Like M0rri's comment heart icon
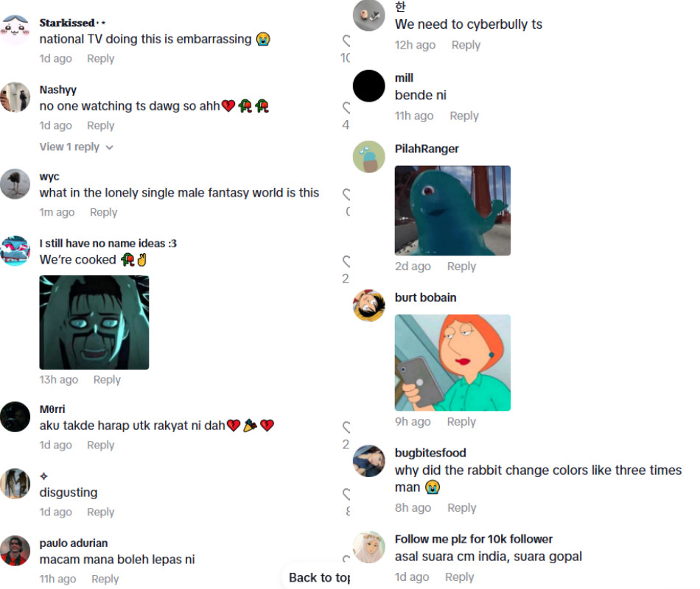This screenshot has height=589, width=700. click(x=346, y=427)
